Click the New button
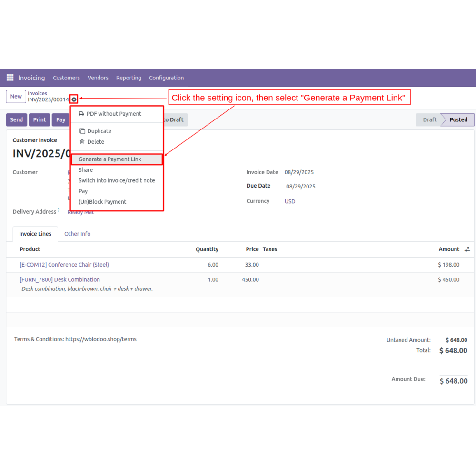The height and width of the screenshot is (476, 476). coord(16,97)
